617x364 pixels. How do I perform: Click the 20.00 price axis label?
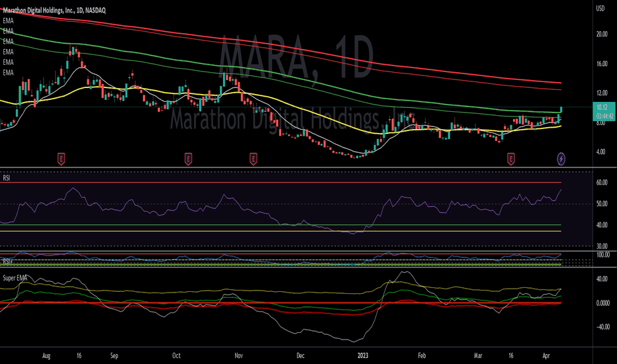click(x=602, y=34)
